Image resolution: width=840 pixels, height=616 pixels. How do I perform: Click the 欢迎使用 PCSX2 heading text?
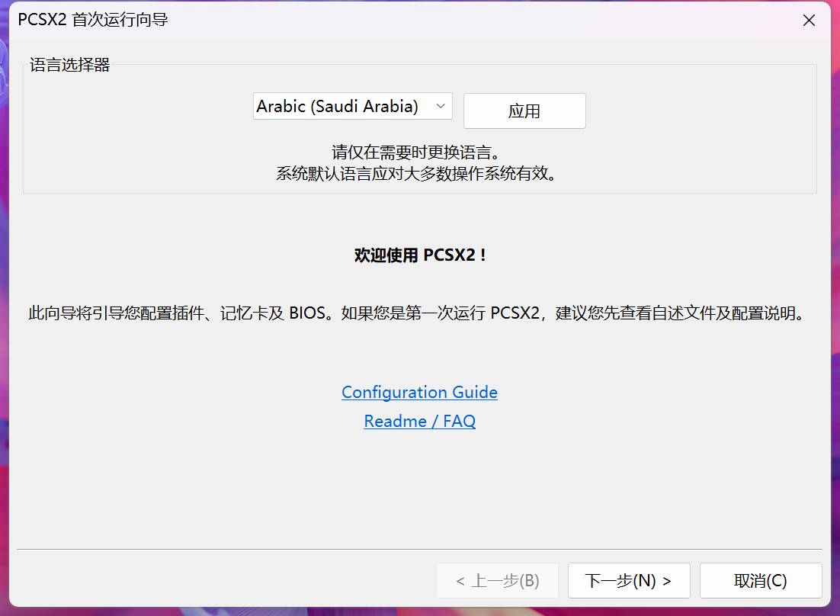(419, 255)
